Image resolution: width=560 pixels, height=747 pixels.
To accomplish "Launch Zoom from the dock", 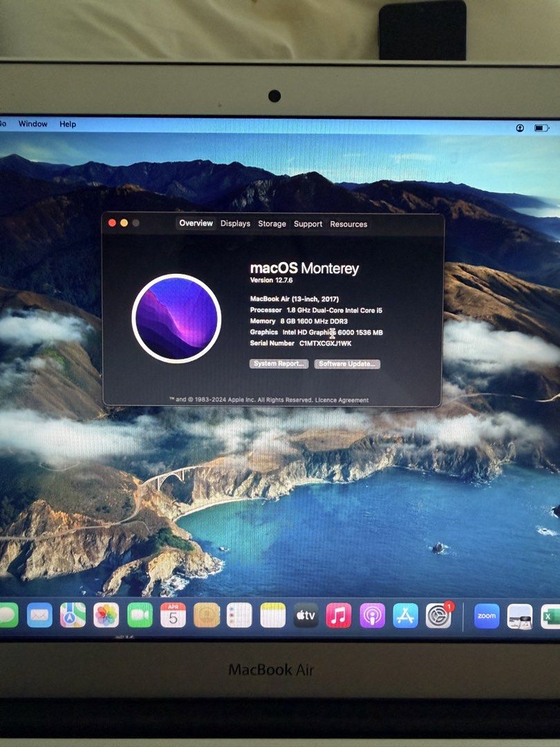I will point(487,616).
